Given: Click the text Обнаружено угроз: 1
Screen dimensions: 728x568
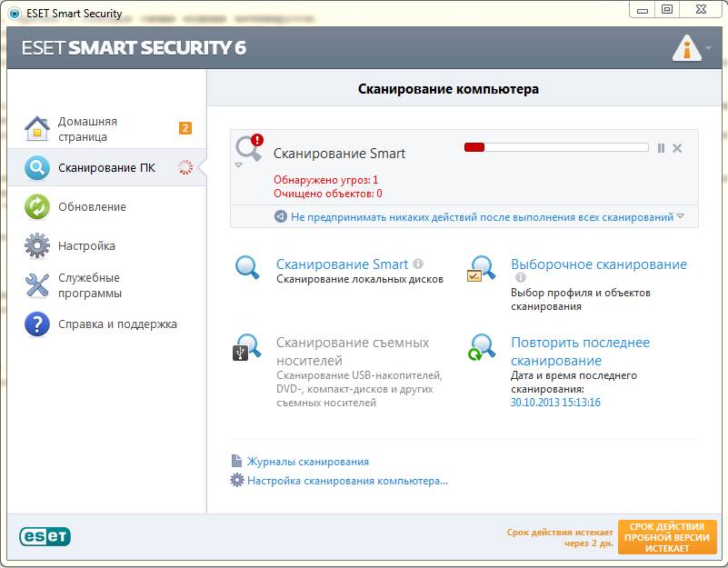Looking at the screenshot, I should coord(326,180).
